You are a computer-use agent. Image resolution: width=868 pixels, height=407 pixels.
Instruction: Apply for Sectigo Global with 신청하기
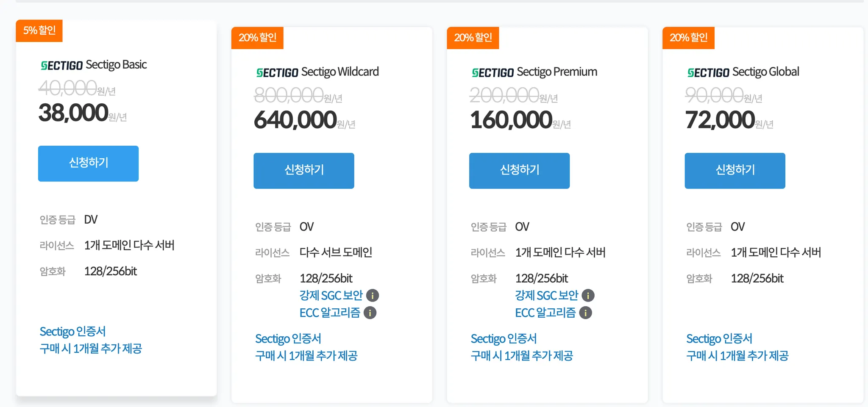point(734,171)
